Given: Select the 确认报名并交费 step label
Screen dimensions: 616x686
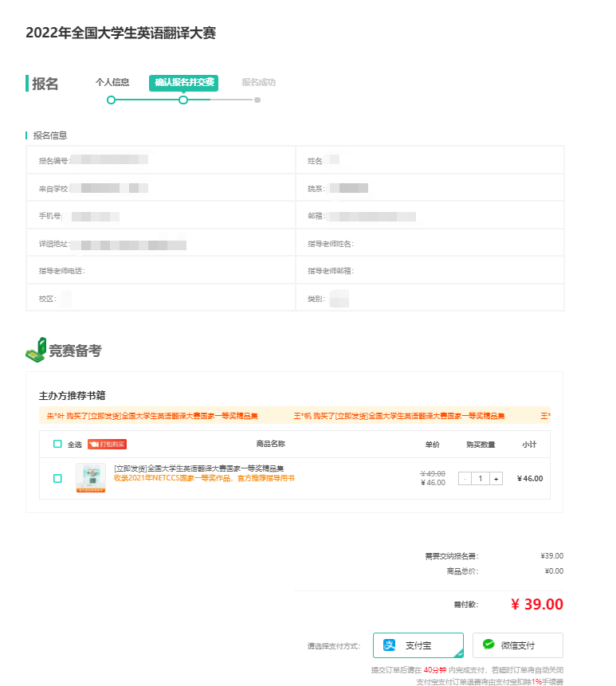Looking at the screenshot, I should (183, 82).
